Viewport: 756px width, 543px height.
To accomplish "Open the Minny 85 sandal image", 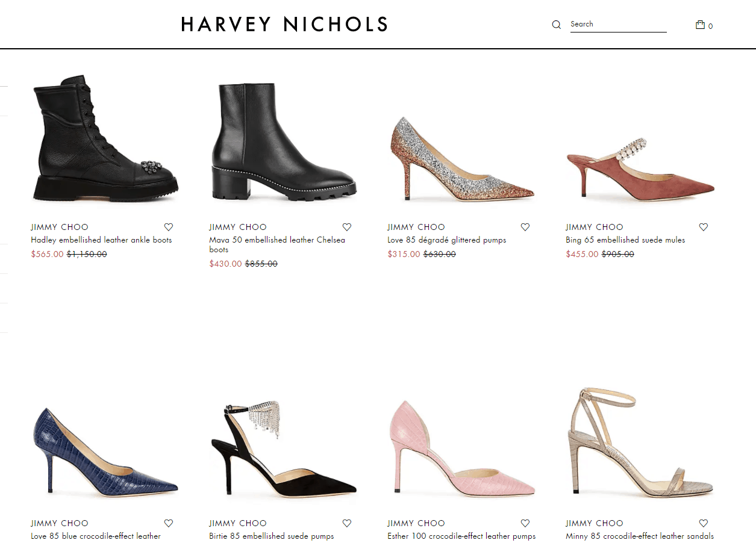I will pos(640,442).
